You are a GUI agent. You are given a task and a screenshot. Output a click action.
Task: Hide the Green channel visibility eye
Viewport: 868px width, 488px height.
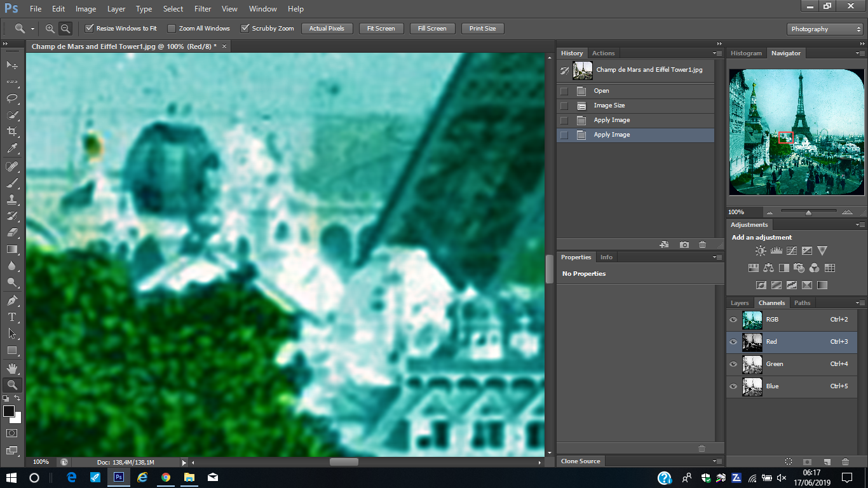[733, 364]
